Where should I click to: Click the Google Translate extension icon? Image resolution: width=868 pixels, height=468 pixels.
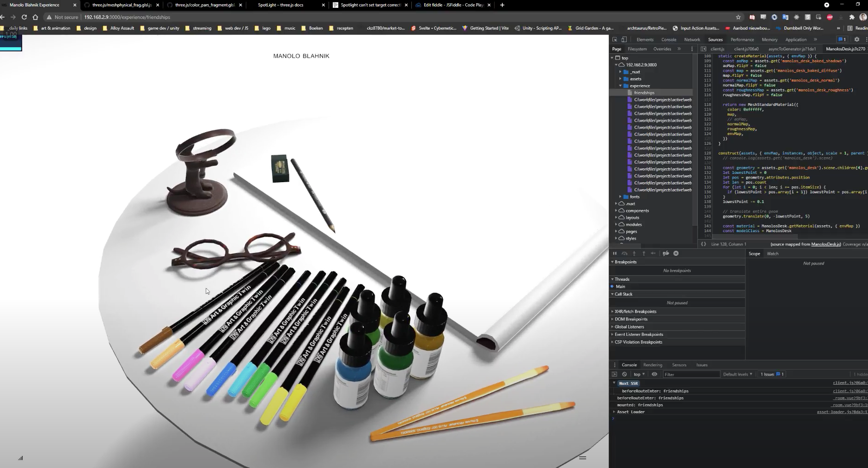(785, 17)
